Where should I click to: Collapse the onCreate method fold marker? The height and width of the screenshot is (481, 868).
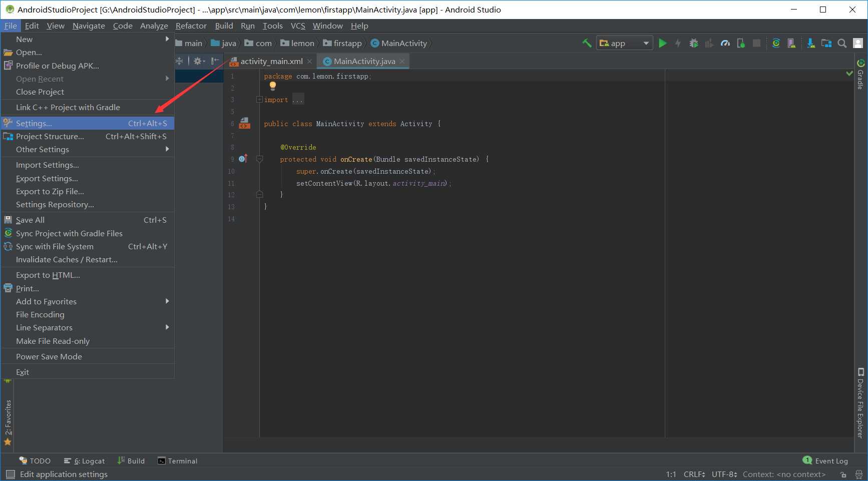pos(259,159)
